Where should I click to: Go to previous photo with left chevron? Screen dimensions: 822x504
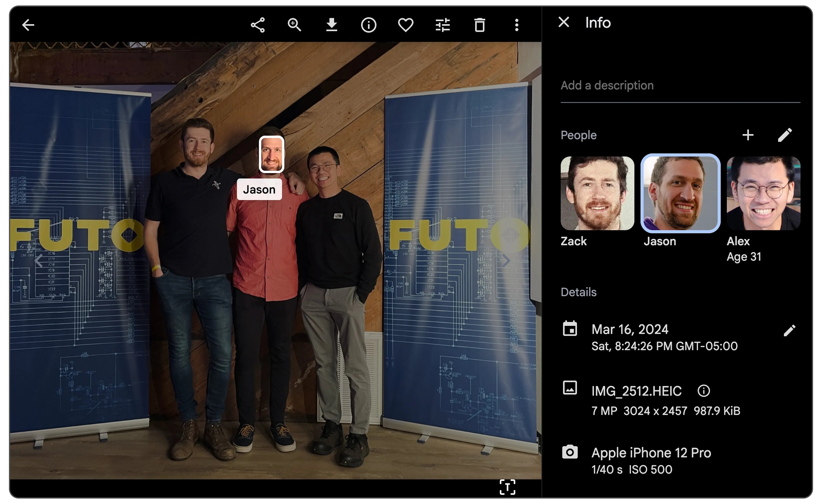pyautogui.click(x=39, y=261)
